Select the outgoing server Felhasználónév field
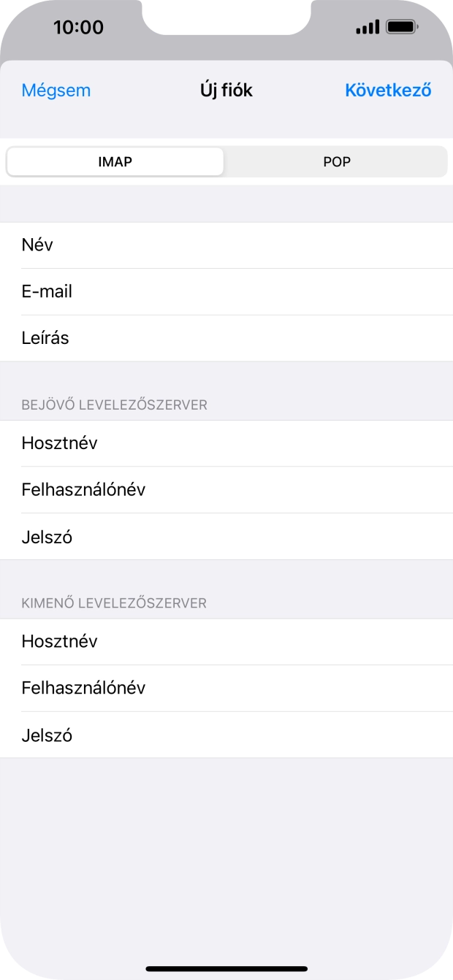Viewport: 453px width, 980px height. tap(226, 689)
